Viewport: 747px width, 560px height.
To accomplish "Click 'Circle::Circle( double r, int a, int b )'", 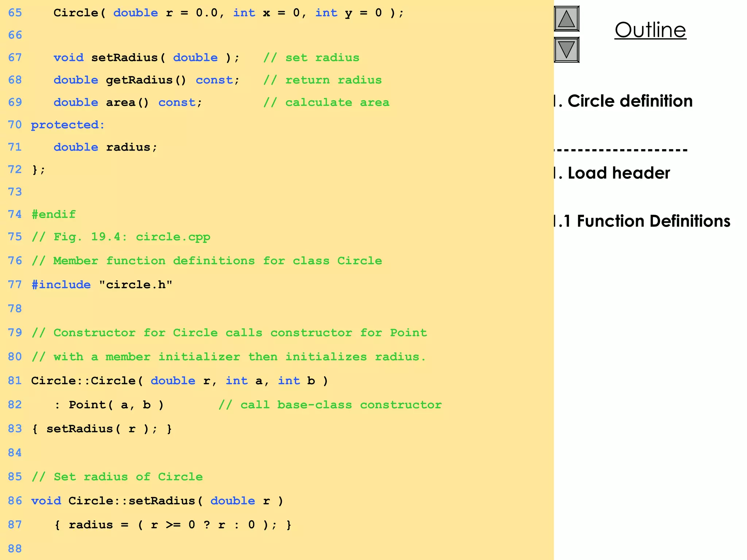I will [x=179, y=381].
